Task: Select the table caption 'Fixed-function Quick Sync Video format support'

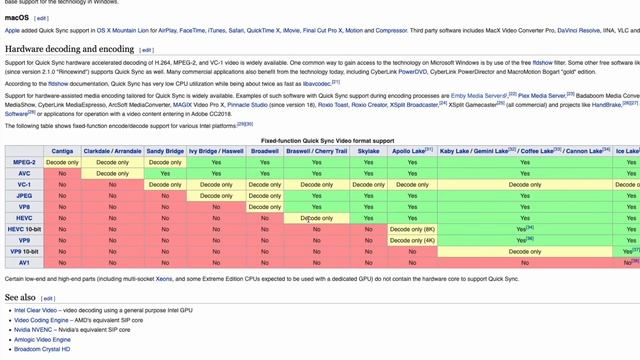Action: 327,141
